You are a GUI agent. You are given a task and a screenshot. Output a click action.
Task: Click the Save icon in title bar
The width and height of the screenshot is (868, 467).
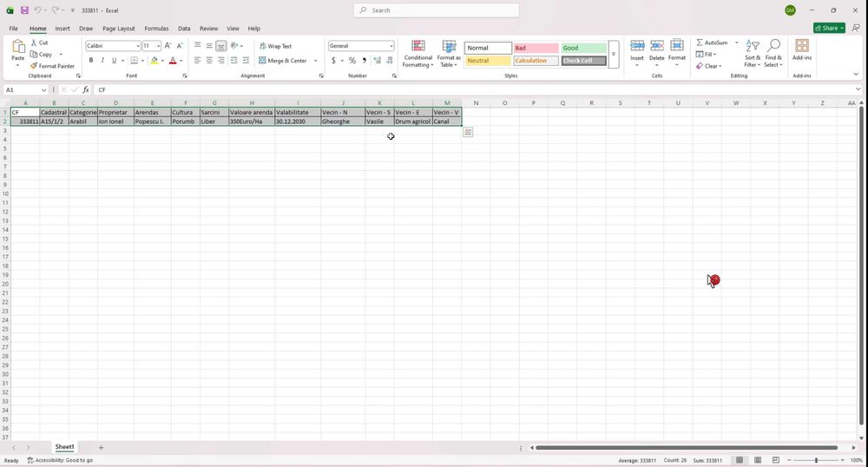(x=24, y=10)
